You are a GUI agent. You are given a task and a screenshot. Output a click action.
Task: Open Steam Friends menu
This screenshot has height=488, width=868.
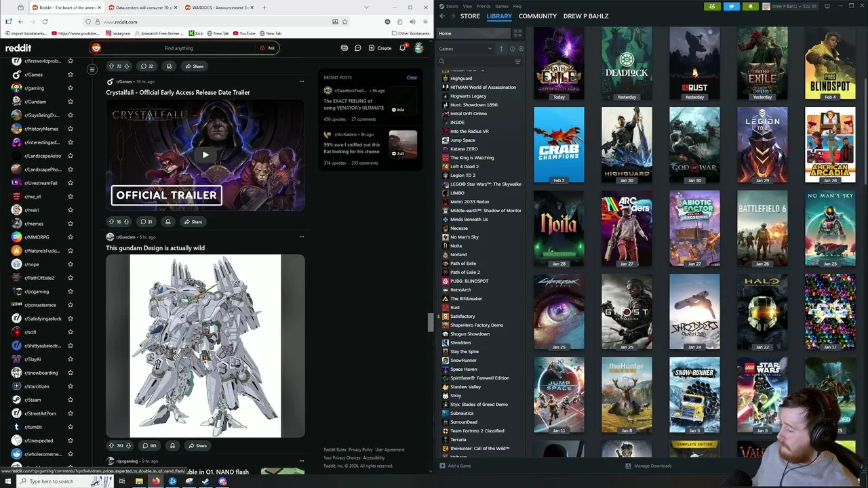pos(484,6)
